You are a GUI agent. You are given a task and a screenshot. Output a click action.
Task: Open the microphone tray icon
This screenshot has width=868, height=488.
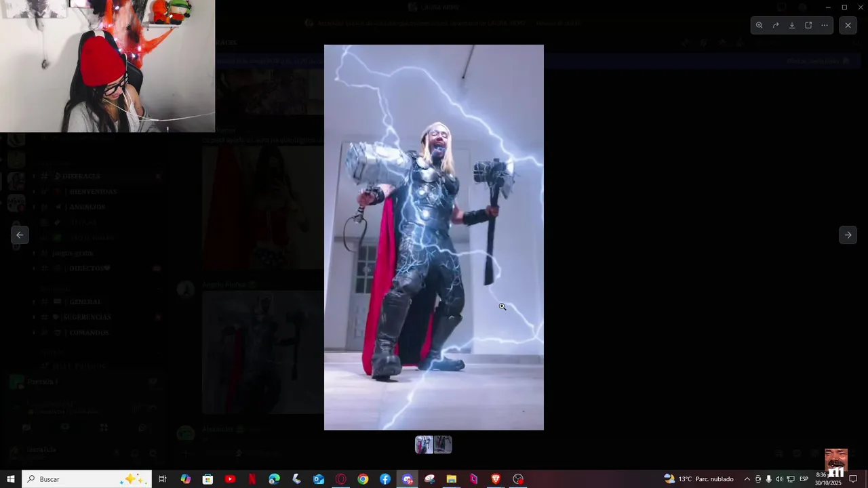click(x=768, y=479)
